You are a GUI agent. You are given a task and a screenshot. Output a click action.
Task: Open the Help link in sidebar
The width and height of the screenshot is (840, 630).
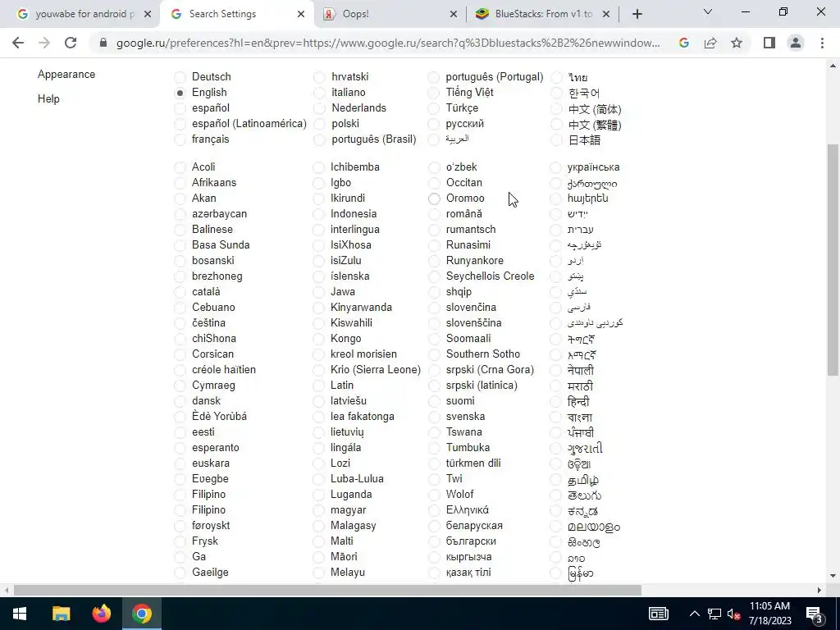[x=48, y=99]
